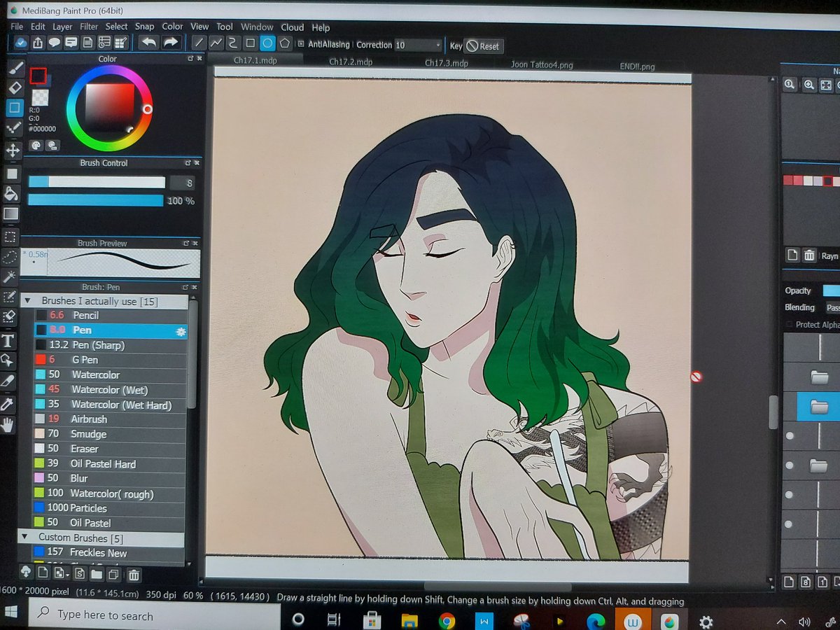Click the zoom in magnifier in Navigator

(x=809, y=85)
